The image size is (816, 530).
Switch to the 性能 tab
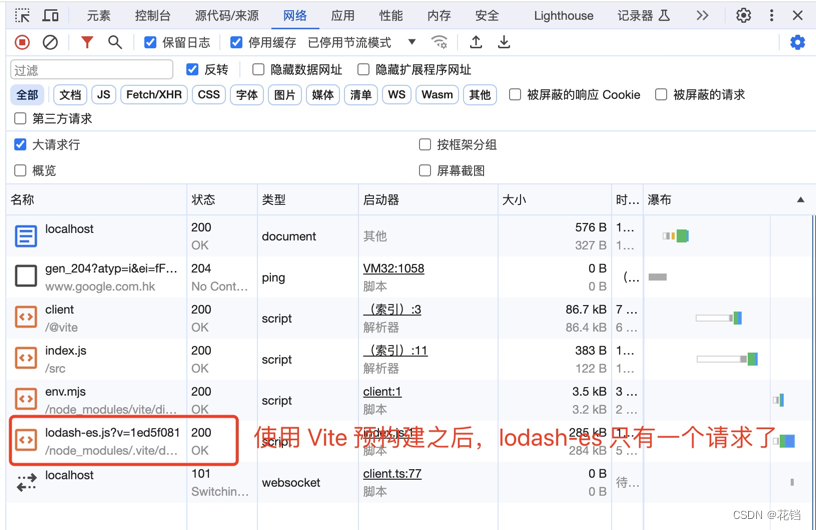coord(391,16)
